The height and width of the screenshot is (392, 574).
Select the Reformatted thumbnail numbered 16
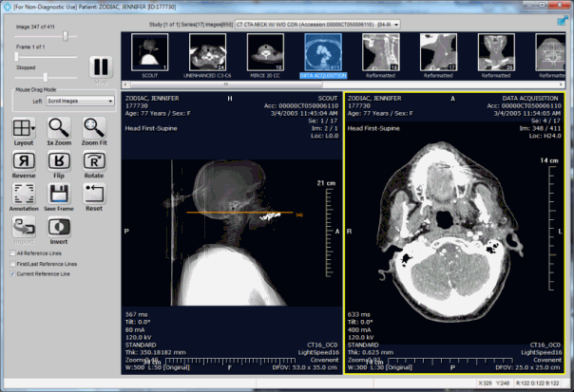pyautogui.click(x=381, y=52)
